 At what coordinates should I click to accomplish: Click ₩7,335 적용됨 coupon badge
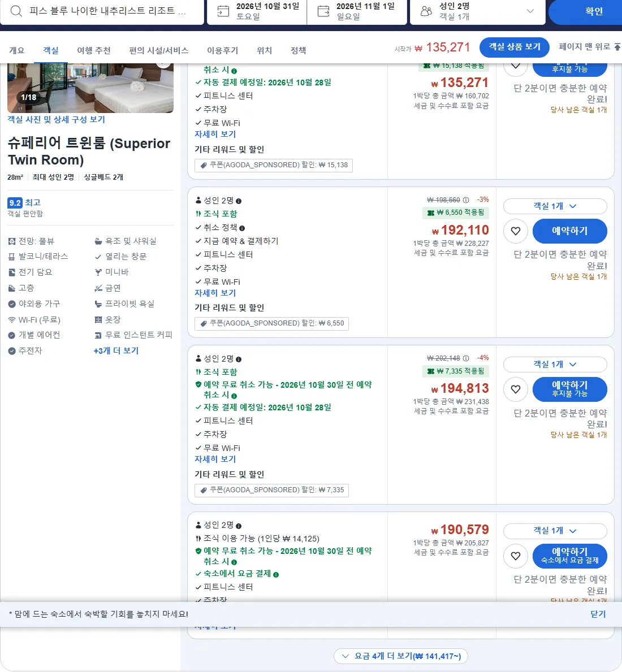[x=455, y=371]
